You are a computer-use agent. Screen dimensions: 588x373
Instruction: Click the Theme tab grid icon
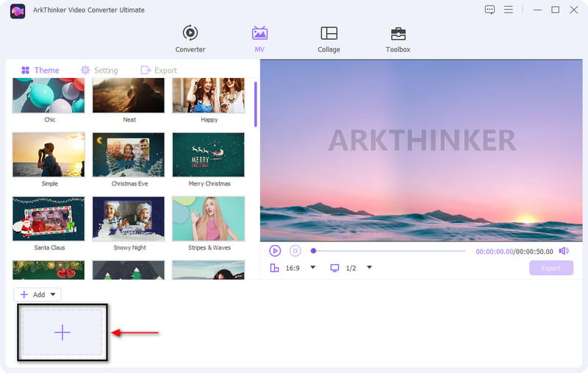(25, 70)
